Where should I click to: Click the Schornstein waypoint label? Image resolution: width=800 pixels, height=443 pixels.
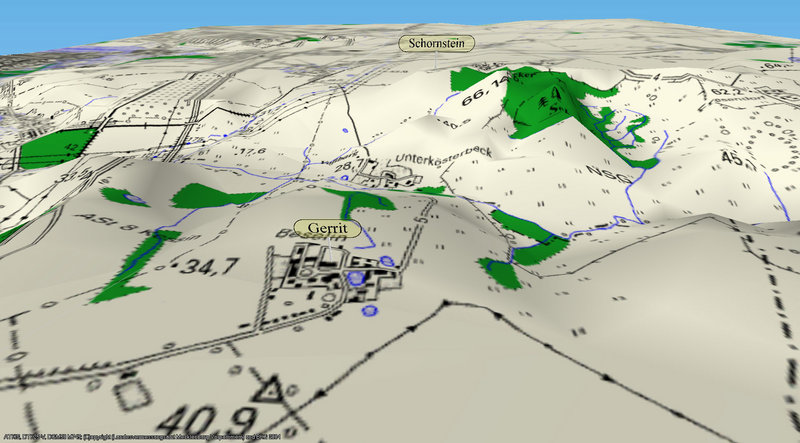click(x=436, y=43)
